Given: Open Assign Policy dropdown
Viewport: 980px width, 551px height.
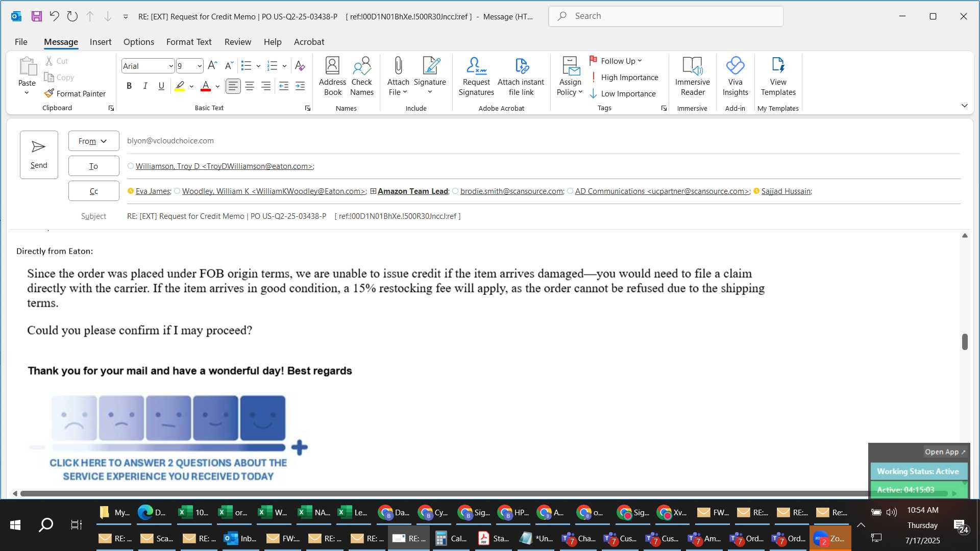Looking at the screenshot, I should click(570, 77).
